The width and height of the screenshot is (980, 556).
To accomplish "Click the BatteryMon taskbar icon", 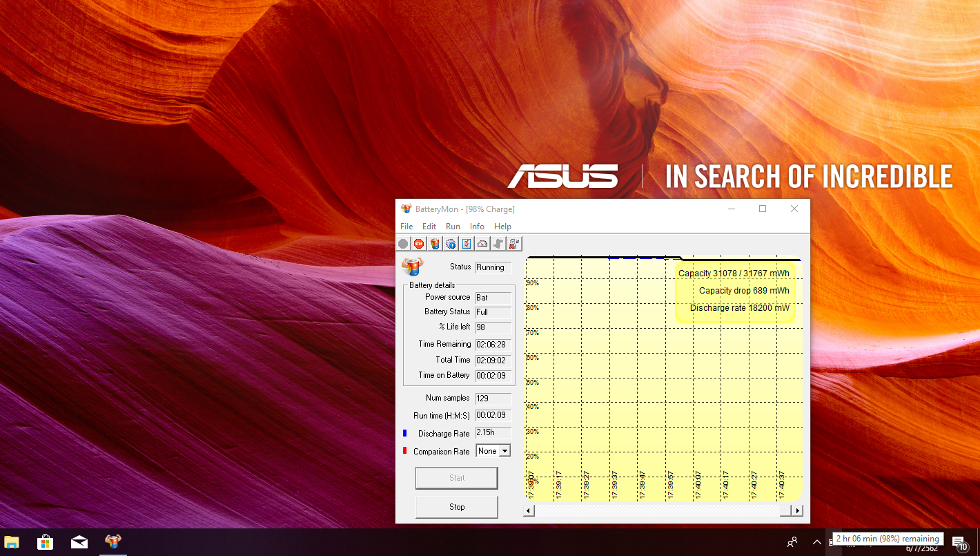I will click(x=112, y=542).
